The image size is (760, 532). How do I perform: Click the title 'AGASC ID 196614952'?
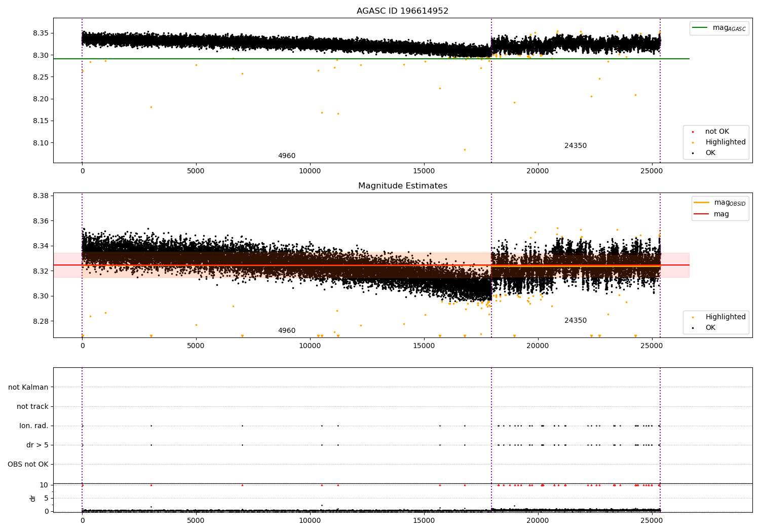tap(402, 11)
